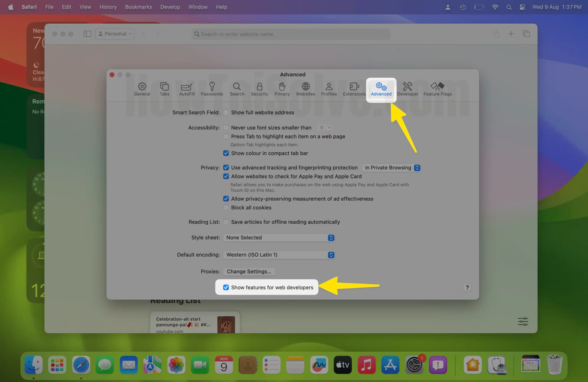Open the Tabs settings pane

pyautogui.click(x=164, y=89)
